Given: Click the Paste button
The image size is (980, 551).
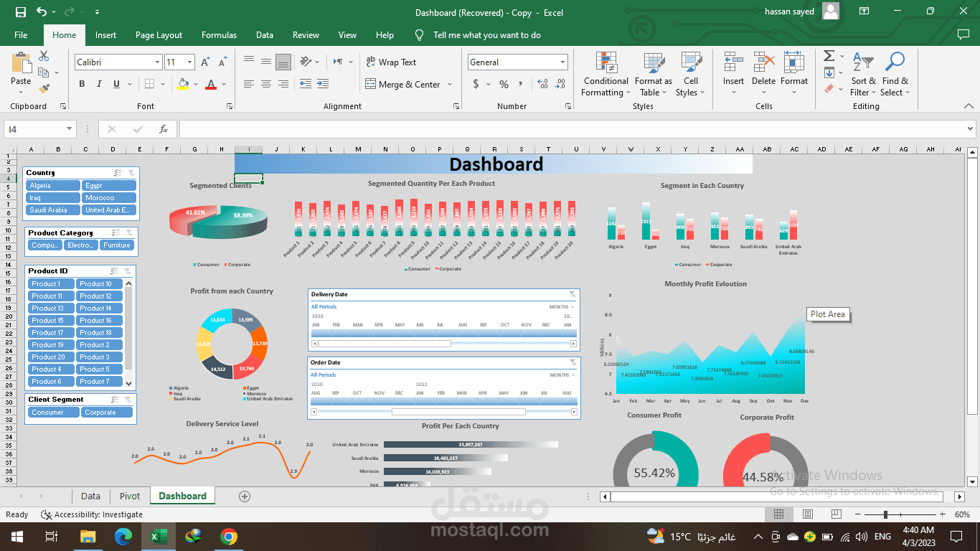Looking at the screenshot, I should [x=21, y=72].
